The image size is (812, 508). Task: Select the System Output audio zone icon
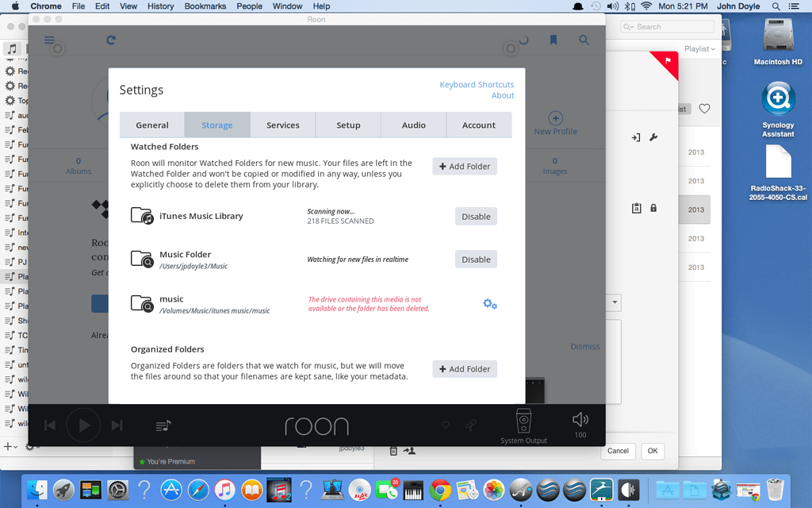[x=523, y=421]
